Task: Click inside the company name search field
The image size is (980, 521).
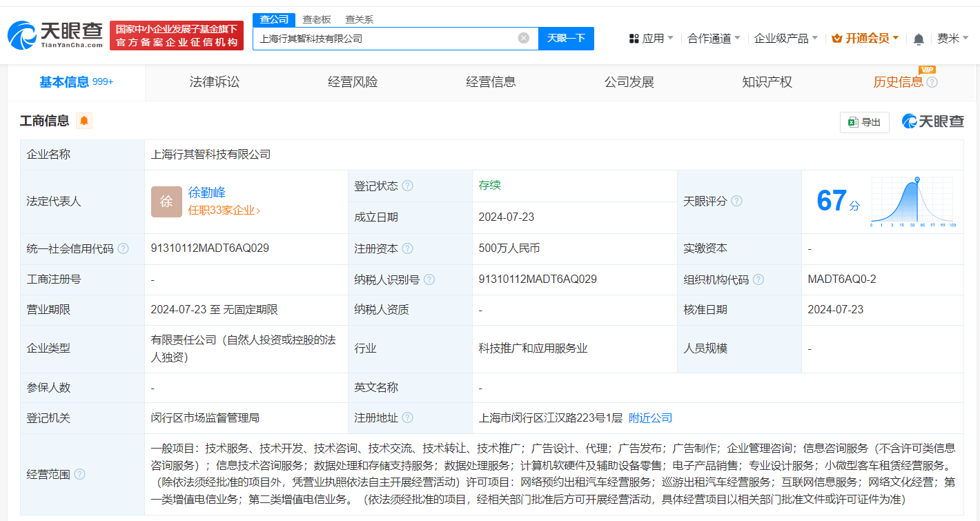Action: point(386,38)
